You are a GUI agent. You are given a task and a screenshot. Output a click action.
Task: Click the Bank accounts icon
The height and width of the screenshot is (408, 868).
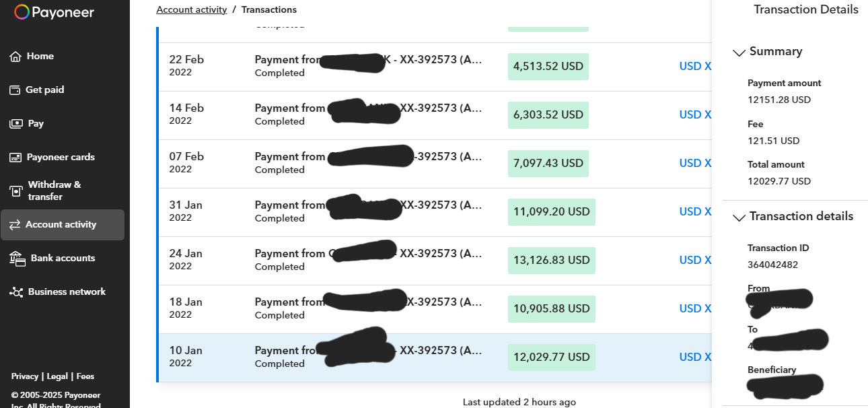point(17,259)
